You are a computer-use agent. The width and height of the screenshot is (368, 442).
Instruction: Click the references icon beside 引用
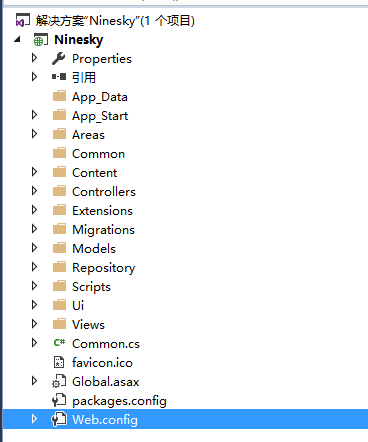pos(59,77)
